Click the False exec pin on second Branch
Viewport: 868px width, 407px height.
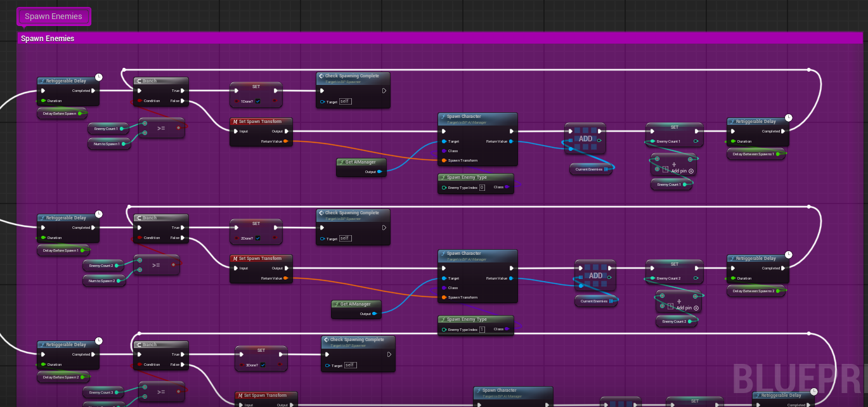pyautogui.click(x=184, y=238)
